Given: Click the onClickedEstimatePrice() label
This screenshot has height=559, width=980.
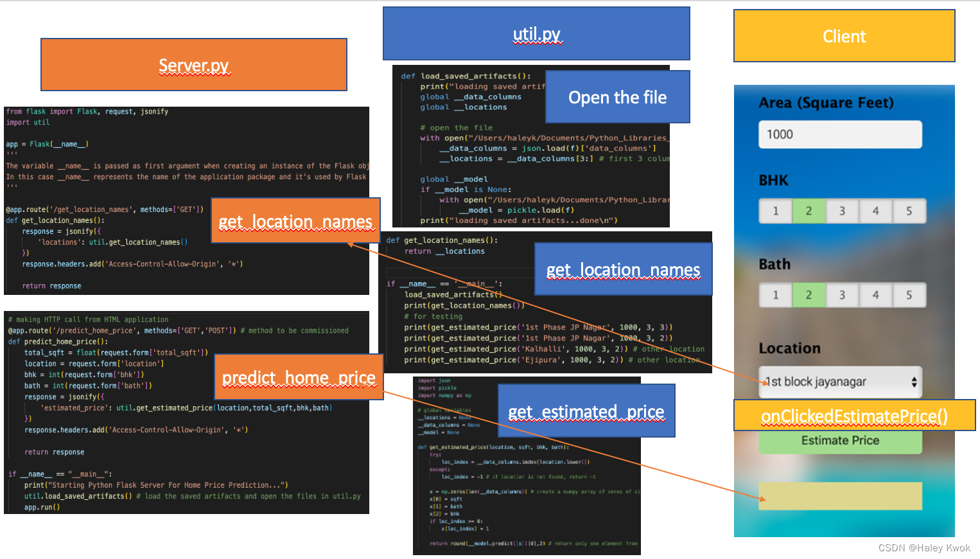Looking at the screenshot, I should click(x=854, y=416).
